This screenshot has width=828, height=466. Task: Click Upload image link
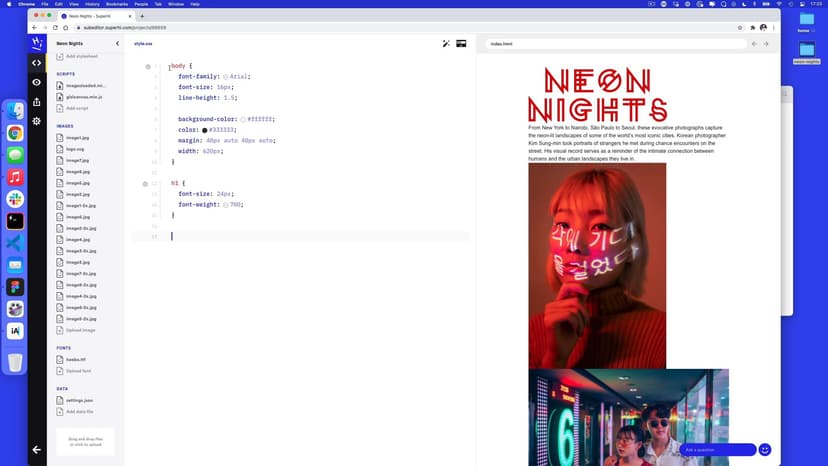80,330
